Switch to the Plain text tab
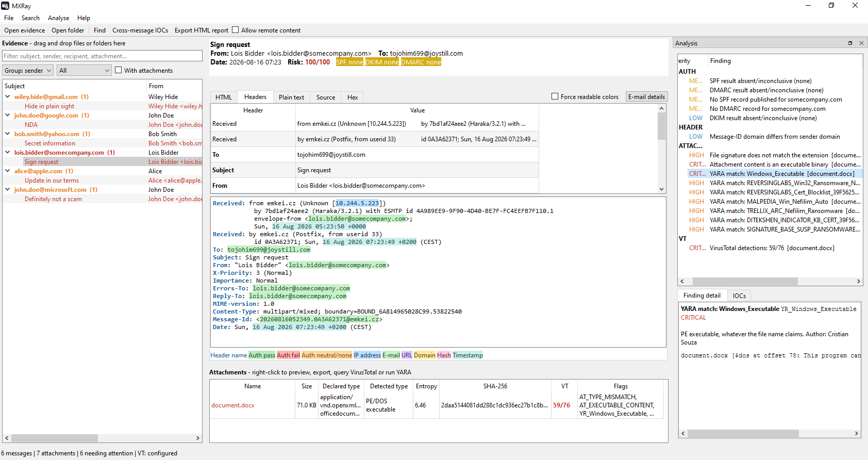This screenshot has height=460, width=868. coord(291,97)
